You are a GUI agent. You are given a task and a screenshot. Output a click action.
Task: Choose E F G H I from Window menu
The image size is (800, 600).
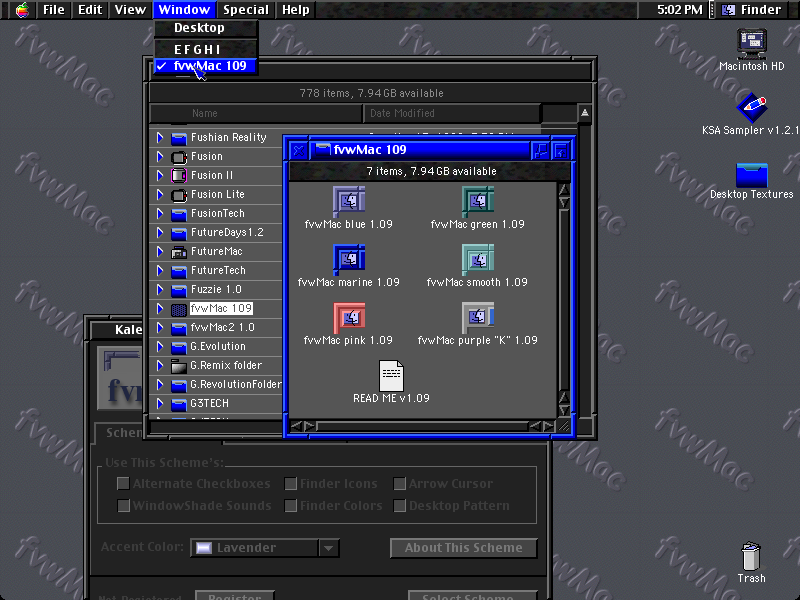206,49
